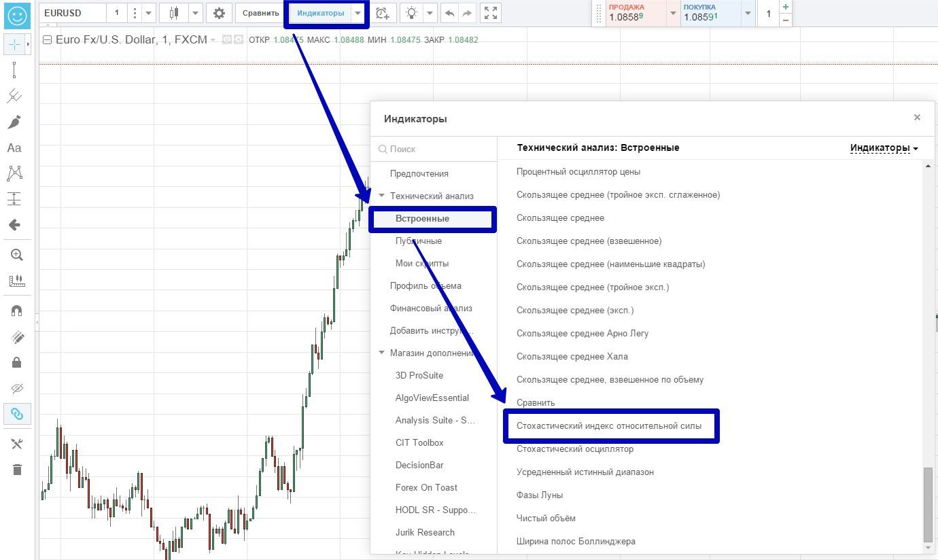Open the chart style dropdown arrow

pos(196,13)
